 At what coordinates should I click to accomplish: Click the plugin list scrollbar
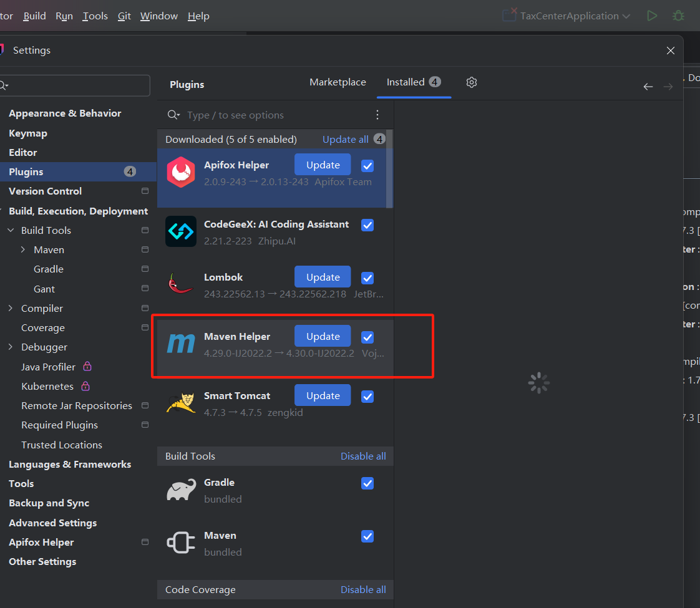[x=390, y=168]
